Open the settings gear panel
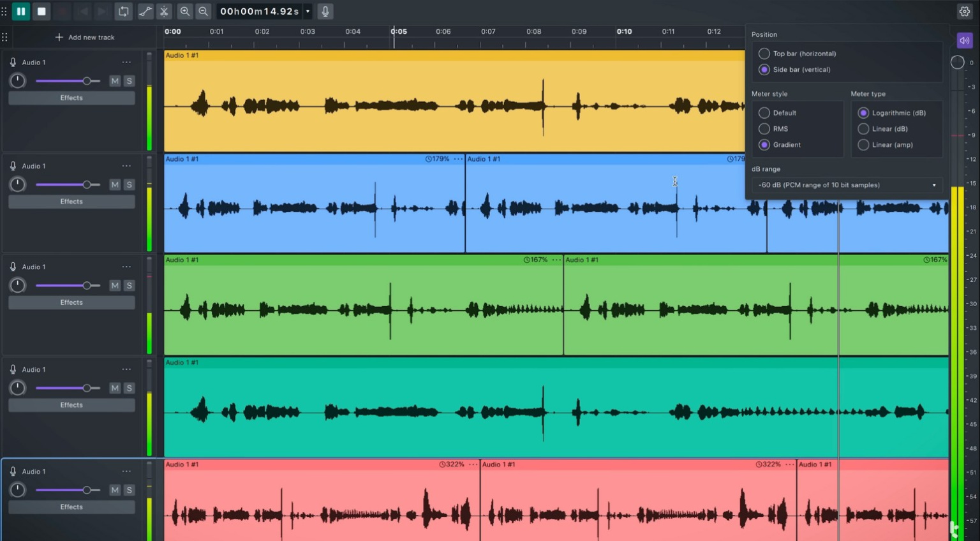The image size is (980, 541). pos(964,11)
